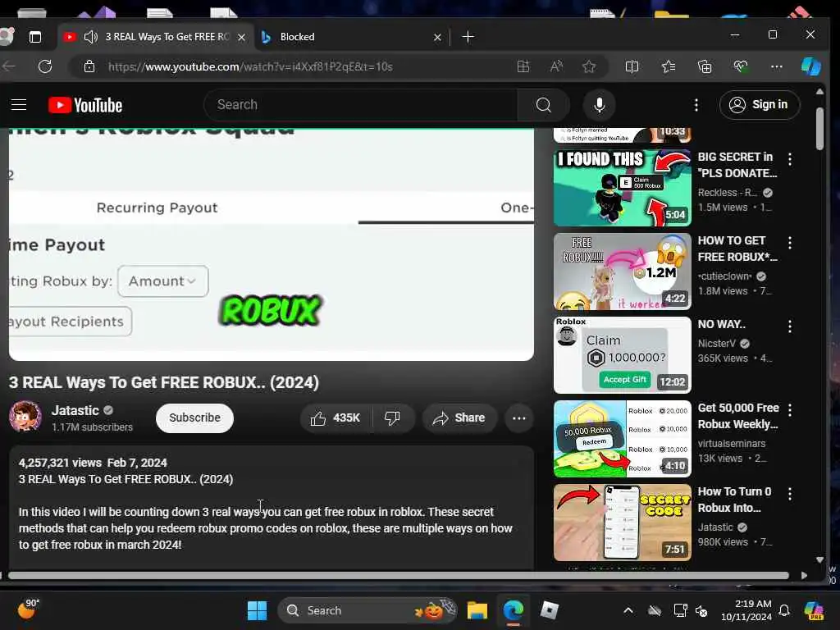Click scroll down arrow of page scrollbar
The height and width of the screenshot is (630, 840).
pos(819,559)
